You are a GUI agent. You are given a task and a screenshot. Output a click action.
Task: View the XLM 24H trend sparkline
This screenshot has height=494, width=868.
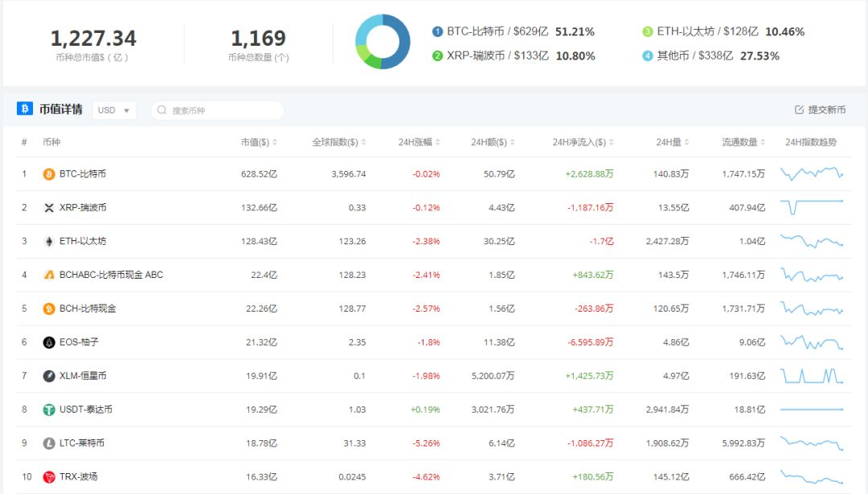(x=812, y=376)
